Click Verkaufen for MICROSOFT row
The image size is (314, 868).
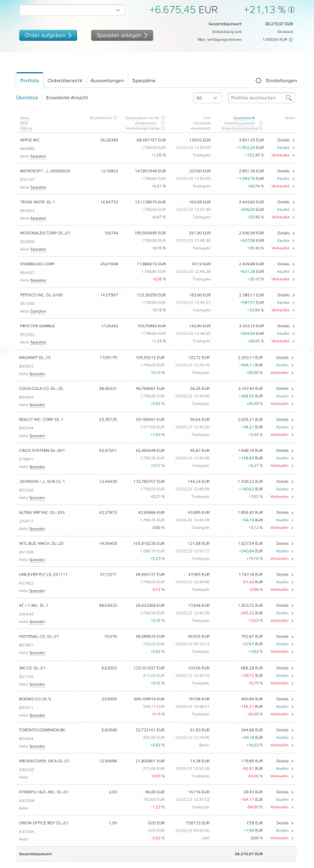click(283, 187)
